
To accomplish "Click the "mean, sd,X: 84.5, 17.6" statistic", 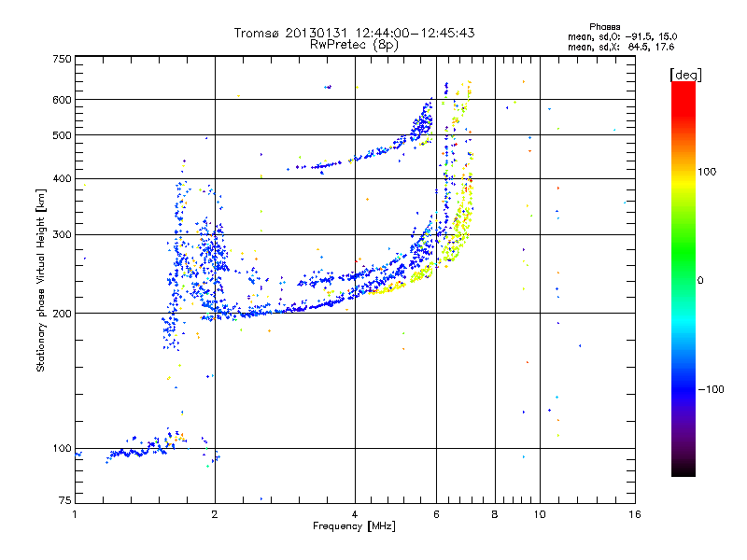I will pyautogui.click(x=621, y=47).
